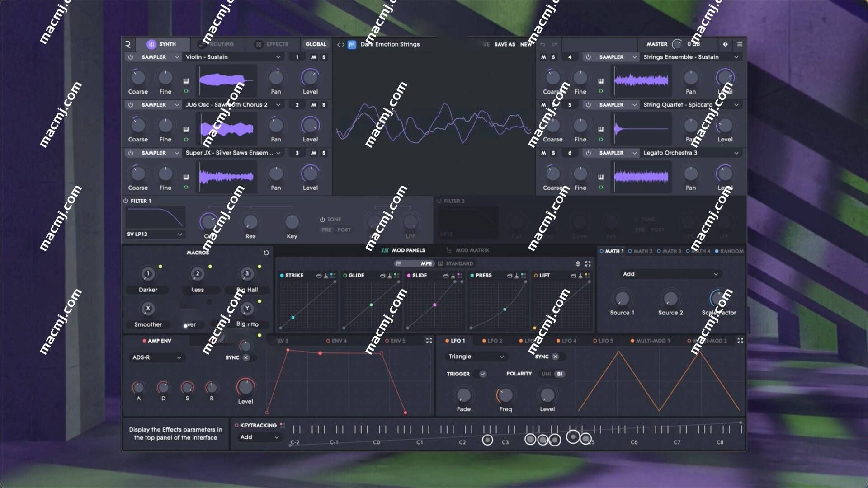Click the NEW preset button

click(526, 44)
